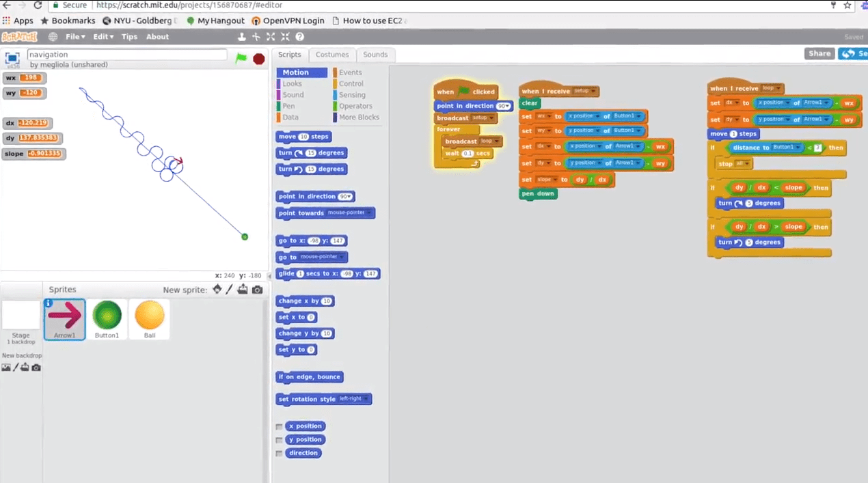The image size is (868, 483).
Task: Open the Sounds tab
Action: 375,55
